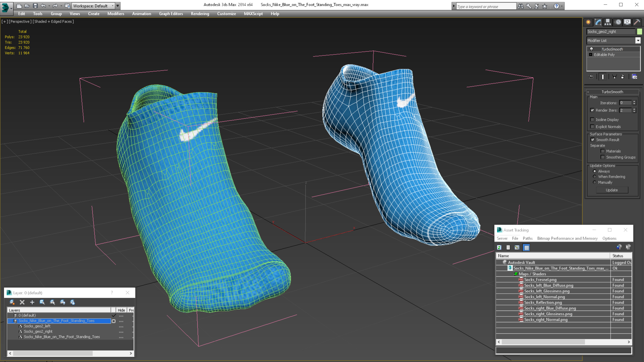This screenshot has height=362, width=644.
Task: Increase the Iterations spinner value
Action: click(x=634, y=101)
